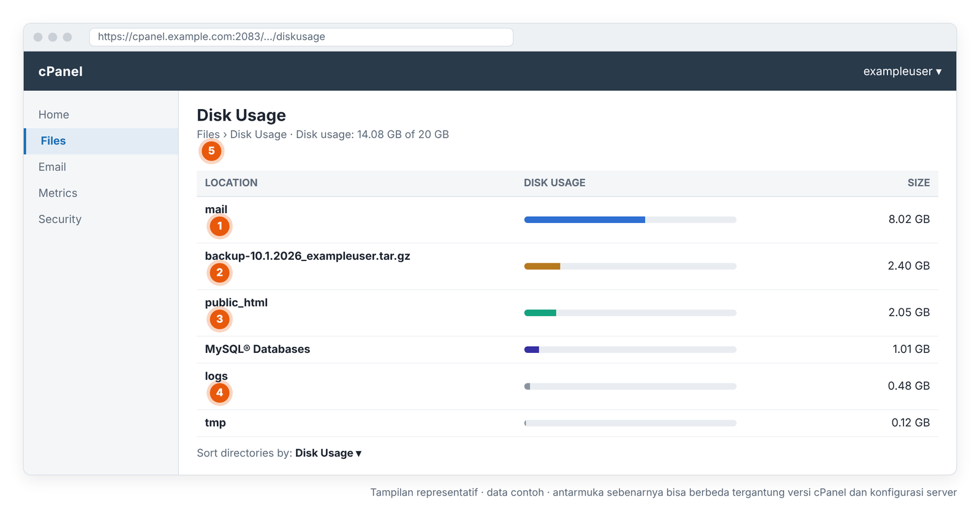Open backup-10.1.2026_exampleuser.tar.gz entry
Image resolution: width=980 pixels, height=522 pixels.
point(307,256)
